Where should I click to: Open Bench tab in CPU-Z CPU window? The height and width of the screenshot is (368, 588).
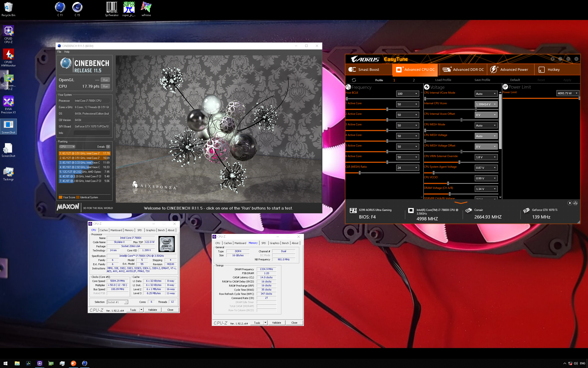(161, 230)
